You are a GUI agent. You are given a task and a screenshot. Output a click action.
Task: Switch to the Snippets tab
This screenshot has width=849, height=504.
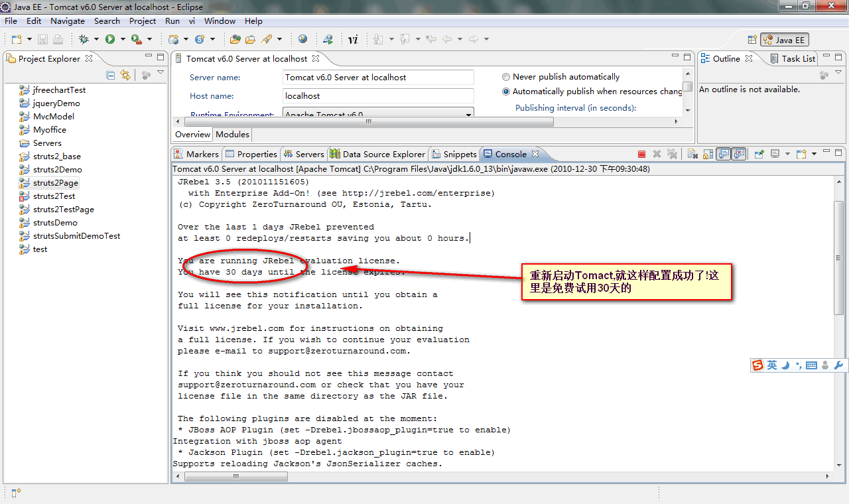[454, 154]
